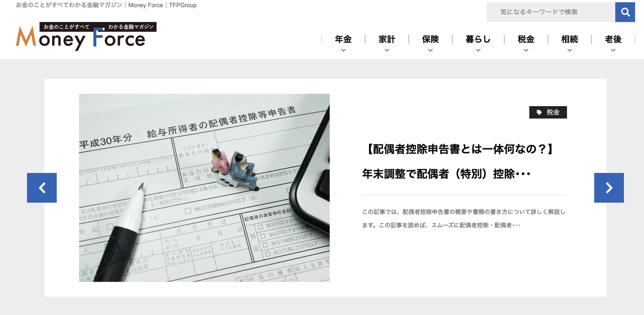The height and width of the screenshot is (315, 644).
Task: Click the tag icon on the 税金 label
Action: (x=539, y=112)
